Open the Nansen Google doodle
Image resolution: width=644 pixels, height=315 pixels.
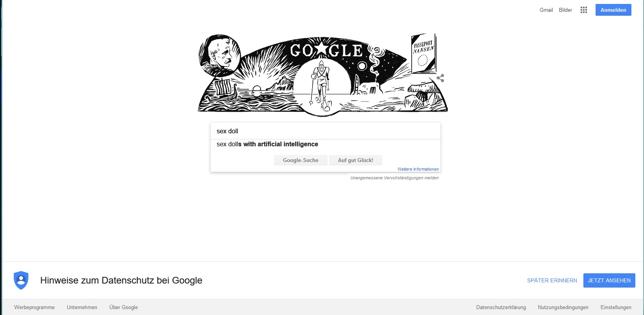pos(323,75)
